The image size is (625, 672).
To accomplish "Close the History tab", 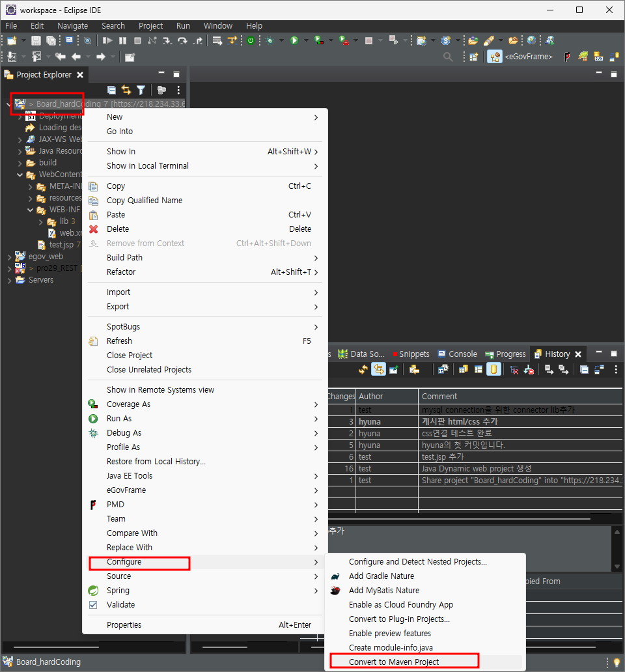I will coord(578,354).
